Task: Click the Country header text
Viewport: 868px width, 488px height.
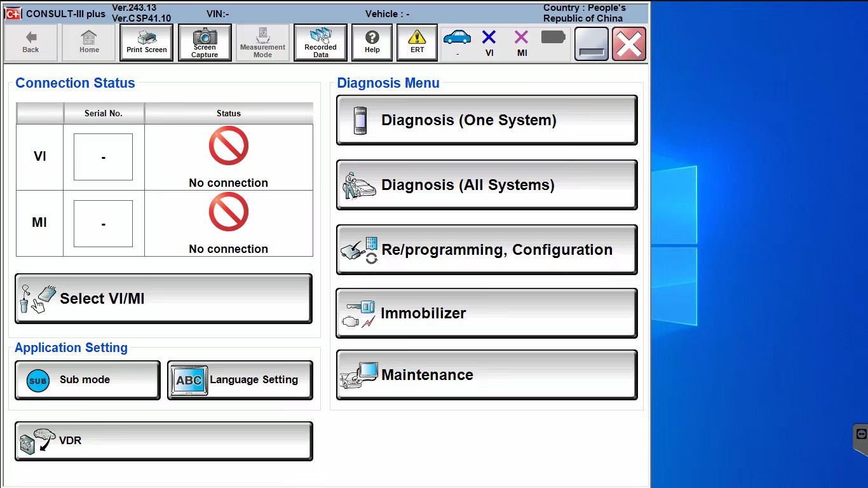Action: 585,13
